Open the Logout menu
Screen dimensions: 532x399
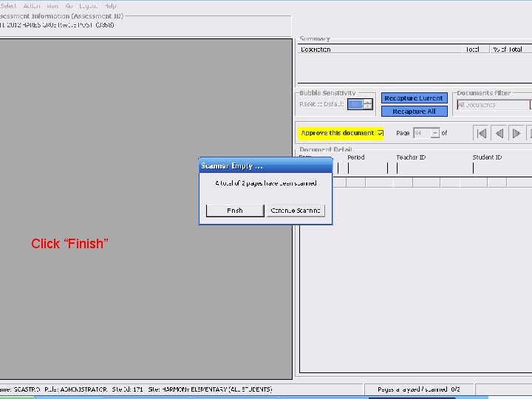[88, 6]
